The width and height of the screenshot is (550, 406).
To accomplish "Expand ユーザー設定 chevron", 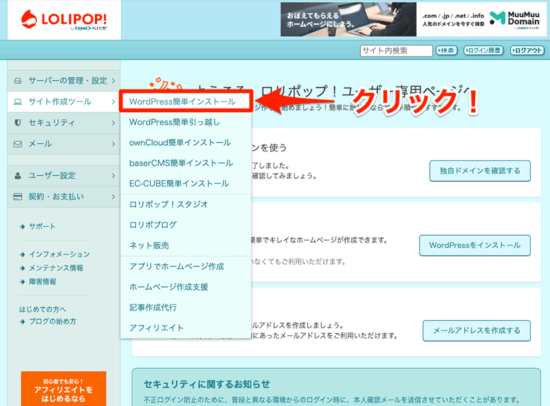I will pos(113,175).
